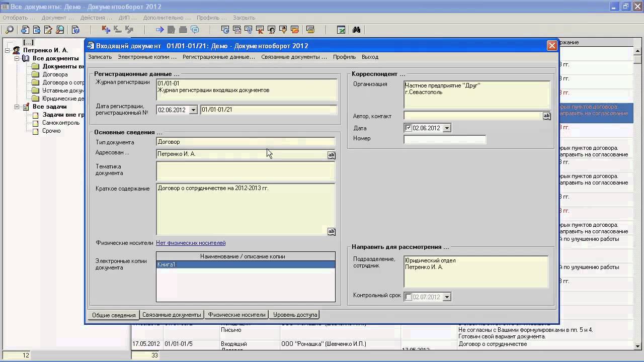This screenshot has width=644, height=362.
Task: Click the window with red K icon
Action: click(260, 30)
